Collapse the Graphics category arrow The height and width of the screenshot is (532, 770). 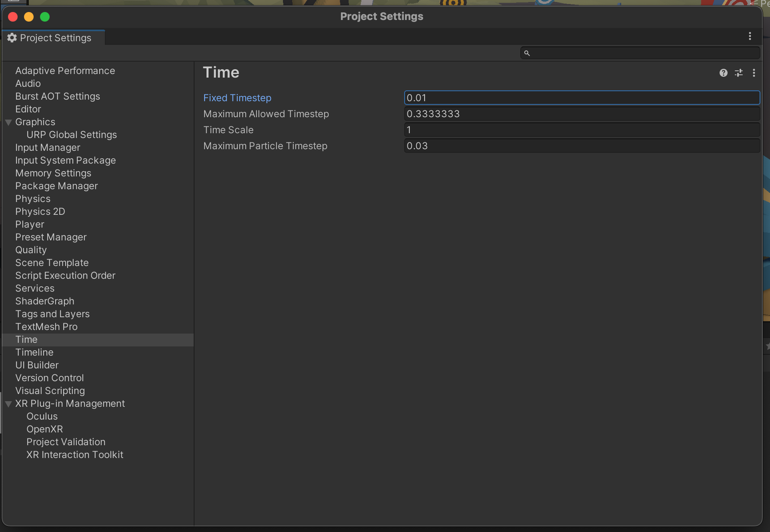point(8,122)
